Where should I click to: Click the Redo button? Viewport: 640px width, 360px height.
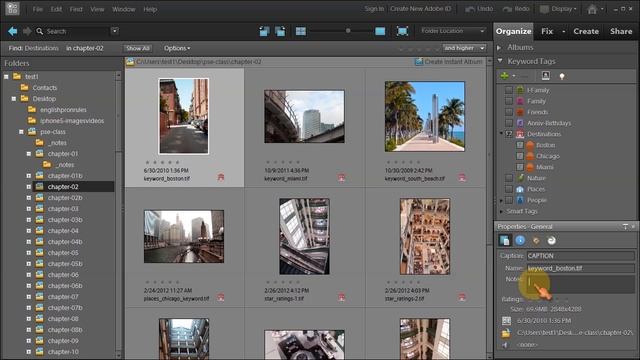[x=516, y=9]
